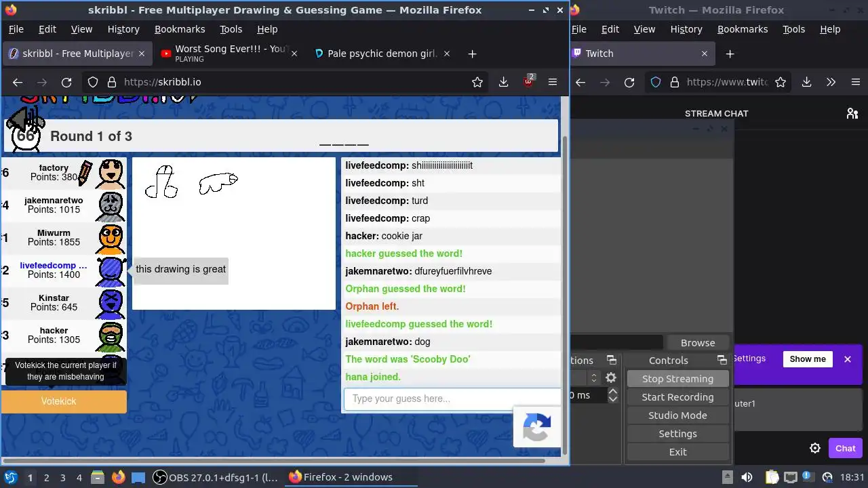The height and width of the screenshot is (488, 868).
Task: Open Help menu in Twitch Firefox window
Action: [x=830, y=29]
